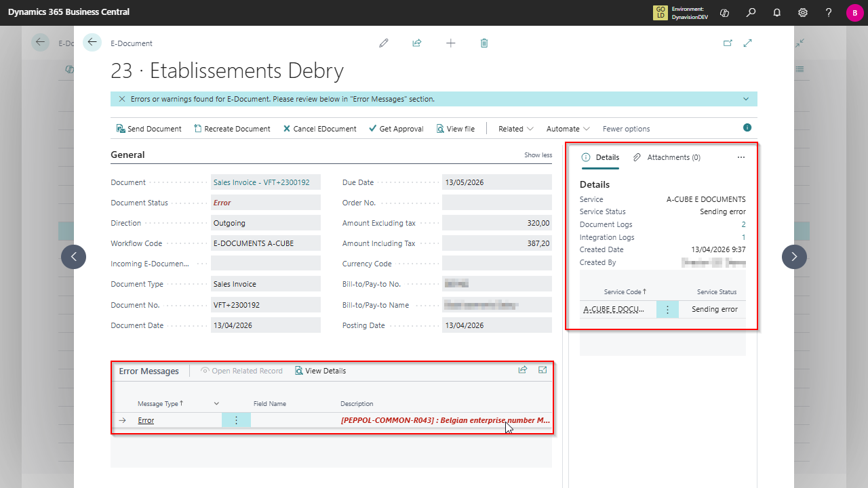The width and height of the screenshot is (868, 488).
Task: Go to previous record arrow
Action: tap(73, 257)
